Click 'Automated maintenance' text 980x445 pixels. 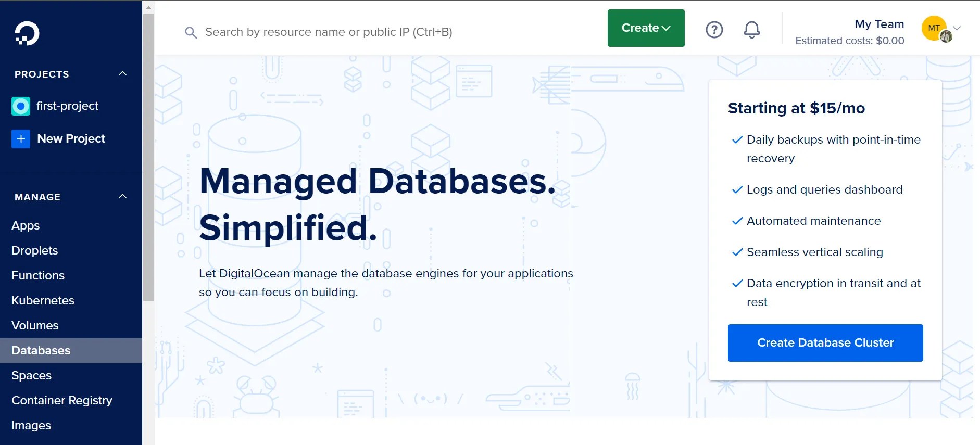[x=813, y=221]
